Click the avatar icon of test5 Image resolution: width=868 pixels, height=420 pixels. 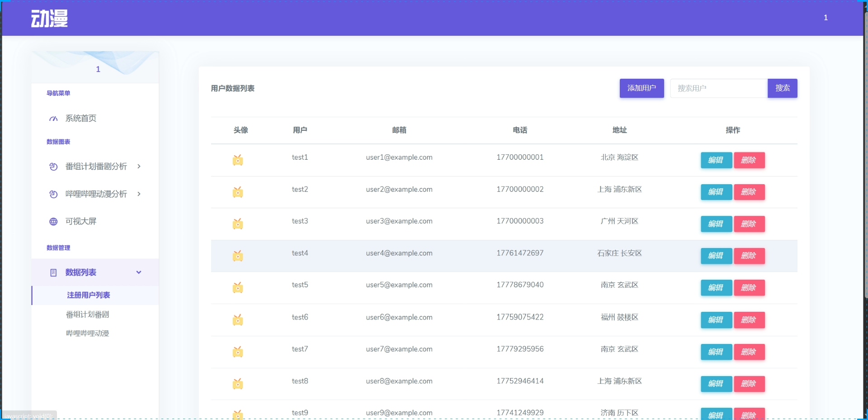(238, 287)
